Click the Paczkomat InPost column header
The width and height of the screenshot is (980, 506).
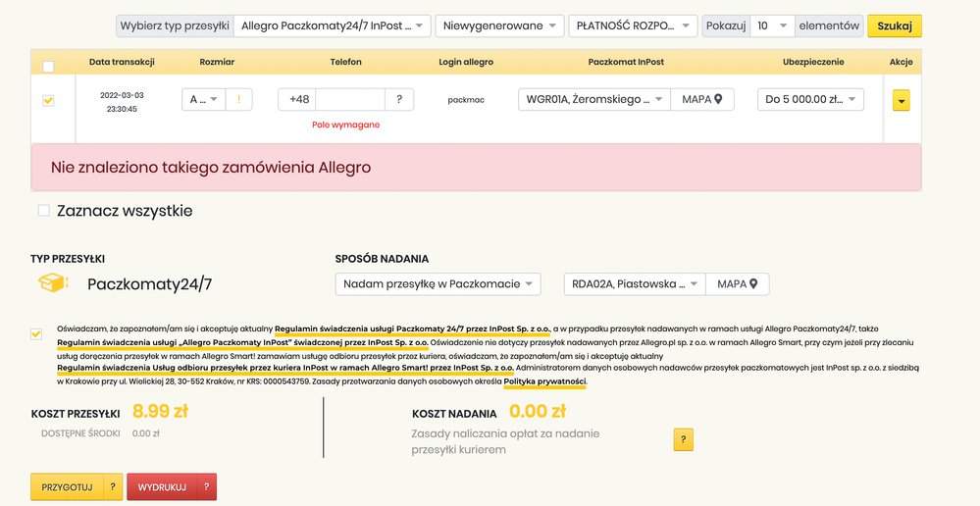point(626,62)
